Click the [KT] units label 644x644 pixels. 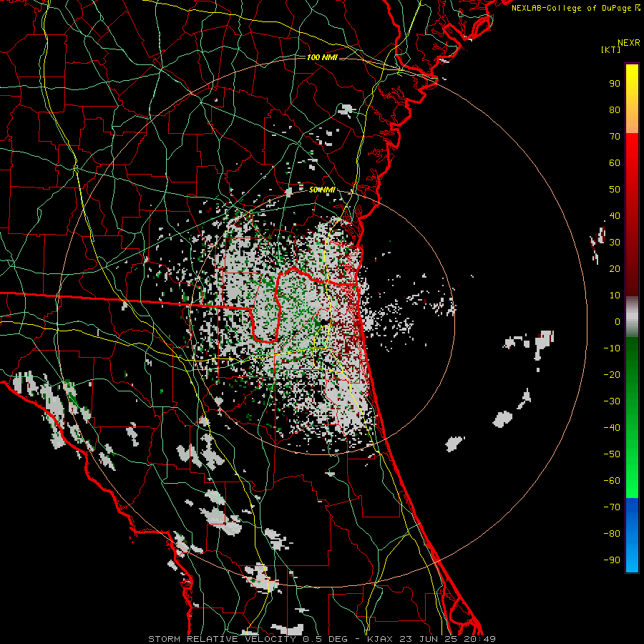(x=611, y=49)
